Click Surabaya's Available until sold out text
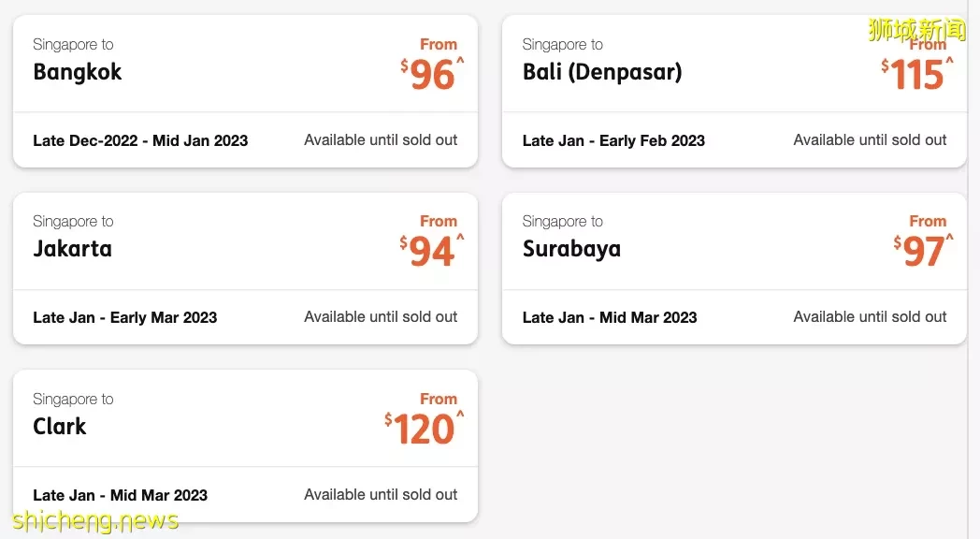Image resolution: width=980 pixels, height=539 pixels. 870,317
